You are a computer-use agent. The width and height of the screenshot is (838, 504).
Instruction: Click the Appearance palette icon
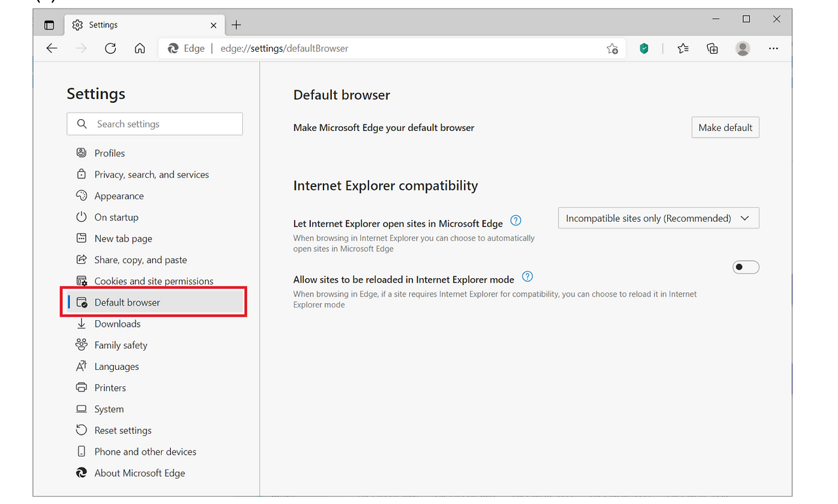pyautogui.click(x=81, y=196)
